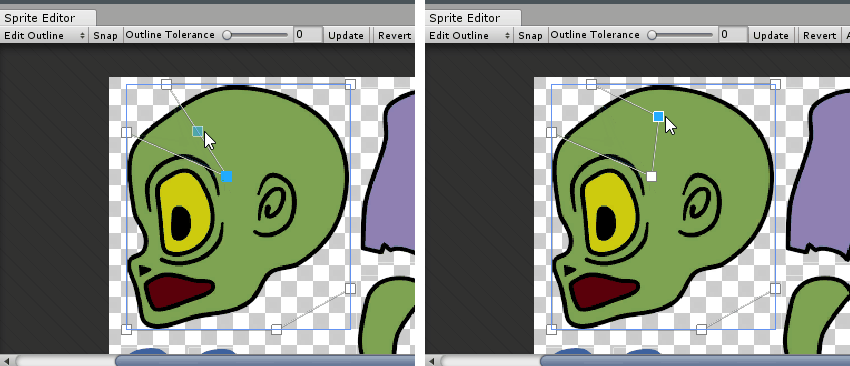Click horizontal scrollbar thumb in right window
The width and height of the screenshot is (850, 366).
click(x=695, y=361)
